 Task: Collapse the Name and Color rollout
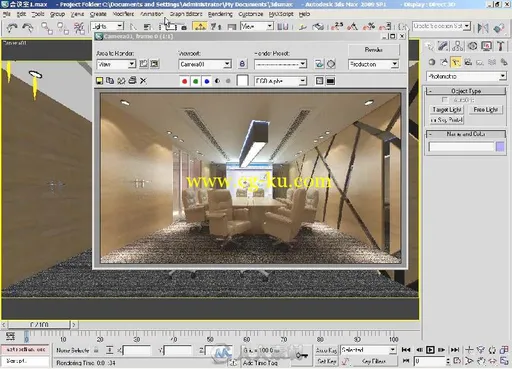tap(466, 134)
